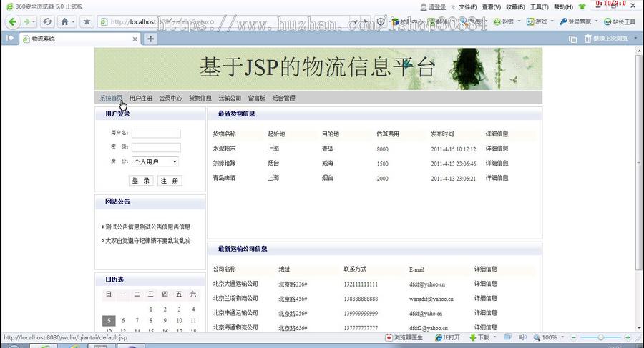The height and width of the screenshot is (348, 644).
Task: Click the 注册 register button
Action: click(x=169, y=181)
